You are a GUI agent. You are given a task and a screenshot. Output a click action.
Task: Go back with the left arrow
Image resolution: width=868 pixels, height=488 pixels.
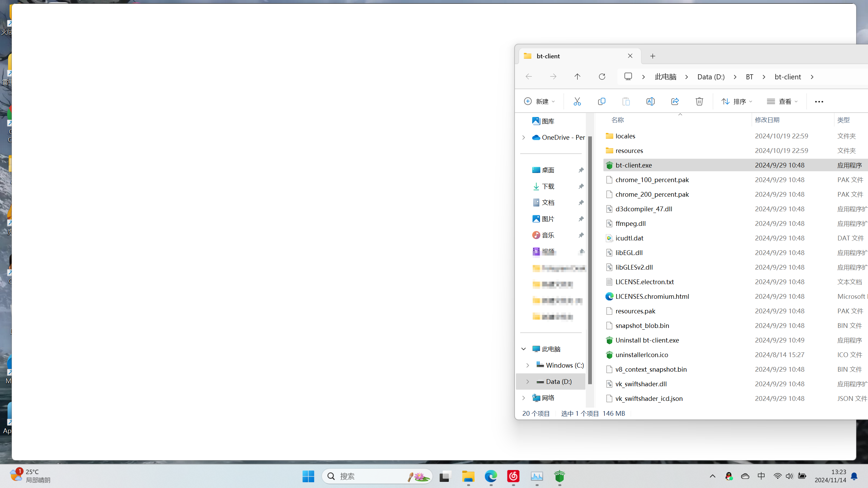pos(528,77)
